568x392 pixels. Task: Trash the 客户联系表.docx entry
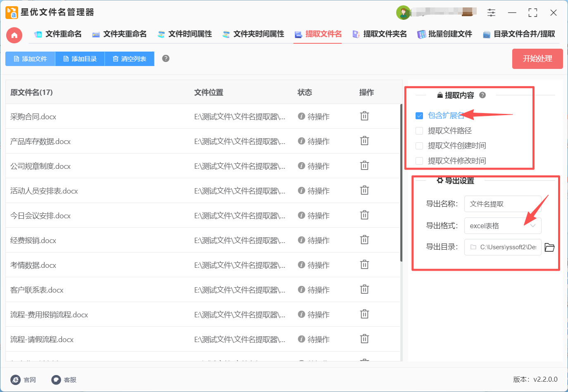[x=364, y=289]
